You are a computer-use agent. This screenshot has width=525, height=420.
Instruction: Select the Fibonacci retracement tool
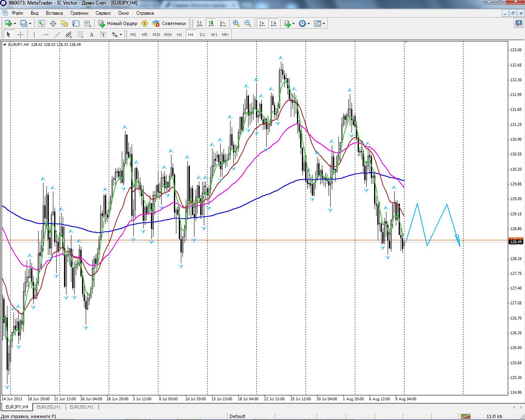pyautogui.click(x=80, y=35)
